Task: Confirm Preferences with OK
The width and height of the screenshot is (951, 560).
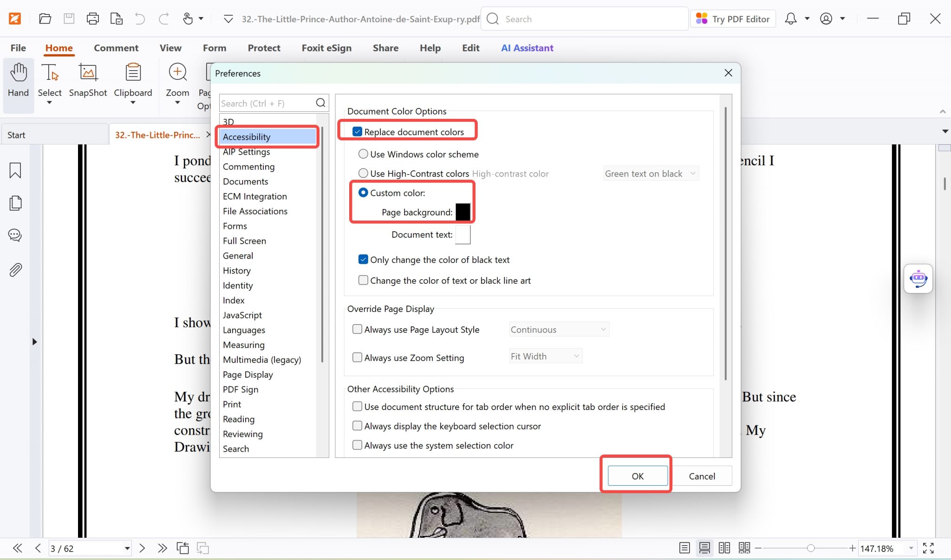Action: pos(638,476)
